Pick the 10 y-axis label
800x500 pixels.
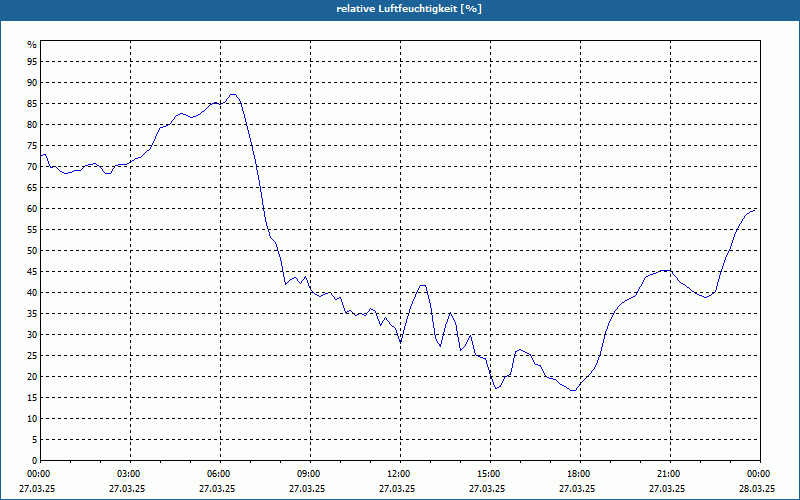click(x=32, y=419)
